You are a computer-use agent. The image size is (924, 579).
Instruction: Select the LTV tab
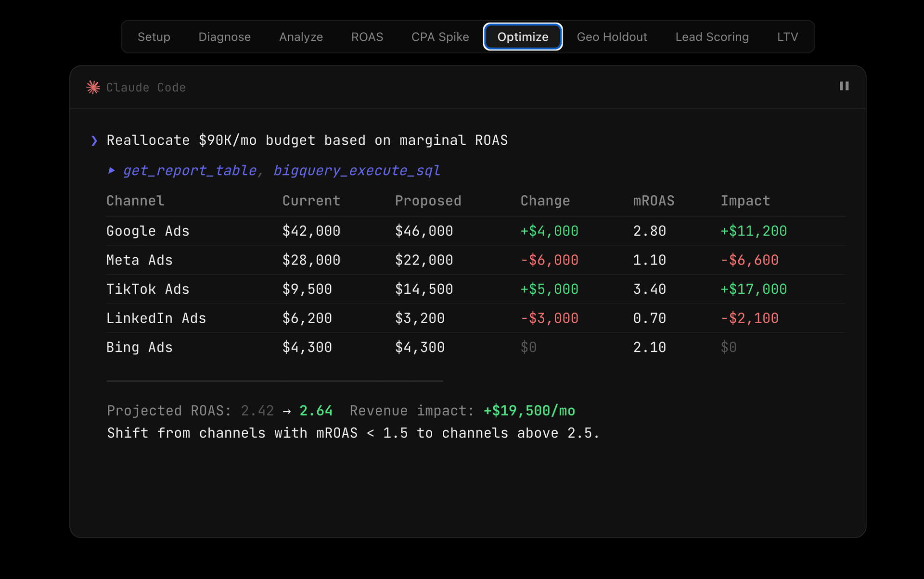pyautogui.click(x=788, y=37)
